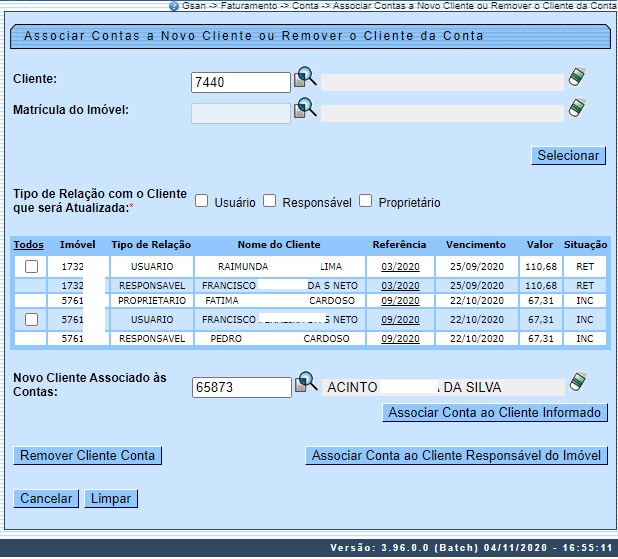Viewport: 618px width, 559px height.
Task: Click the help icon beside Gsan breadcrumb
Action: [x=175, y=6]
